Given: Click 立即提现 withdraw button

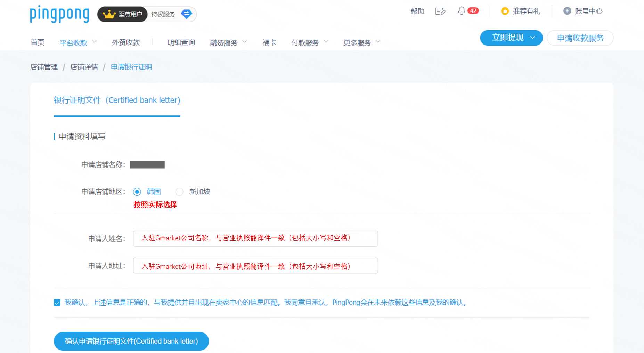Looking at the screenshot, I should (x=511, y=38).
